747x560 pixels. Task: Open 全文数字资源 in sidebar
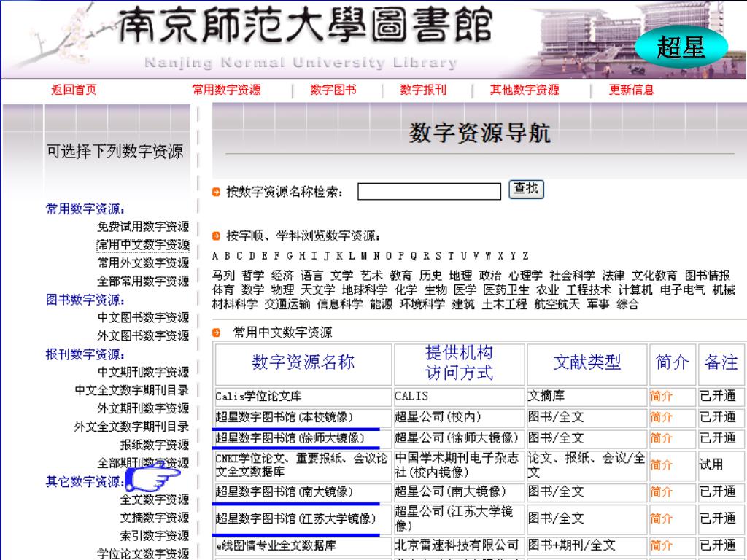point(155,499)
